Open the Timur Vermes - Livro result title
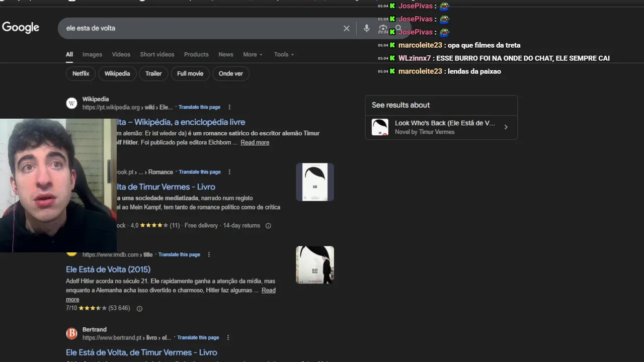 (166, 187)
